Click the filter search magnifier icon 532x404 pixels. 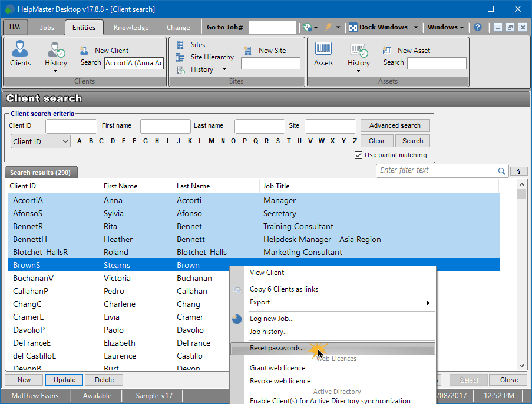[x=501, y=171]
